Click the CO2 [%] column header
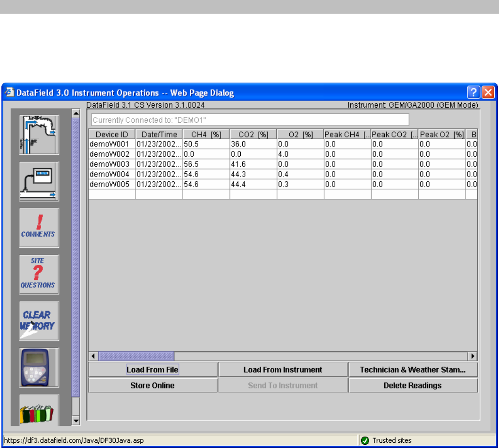This screenshot has height=448, width=499. (254, 134)
